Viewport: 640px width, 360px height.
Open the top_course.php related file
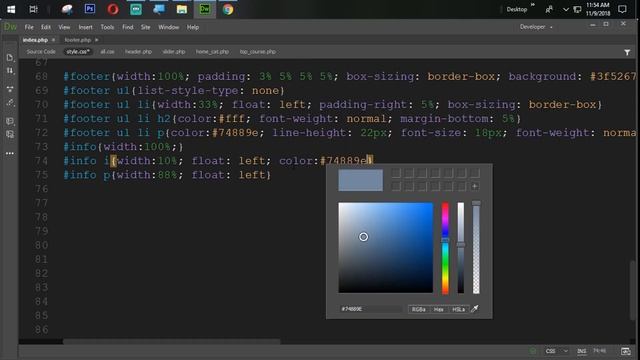(258, 52)
